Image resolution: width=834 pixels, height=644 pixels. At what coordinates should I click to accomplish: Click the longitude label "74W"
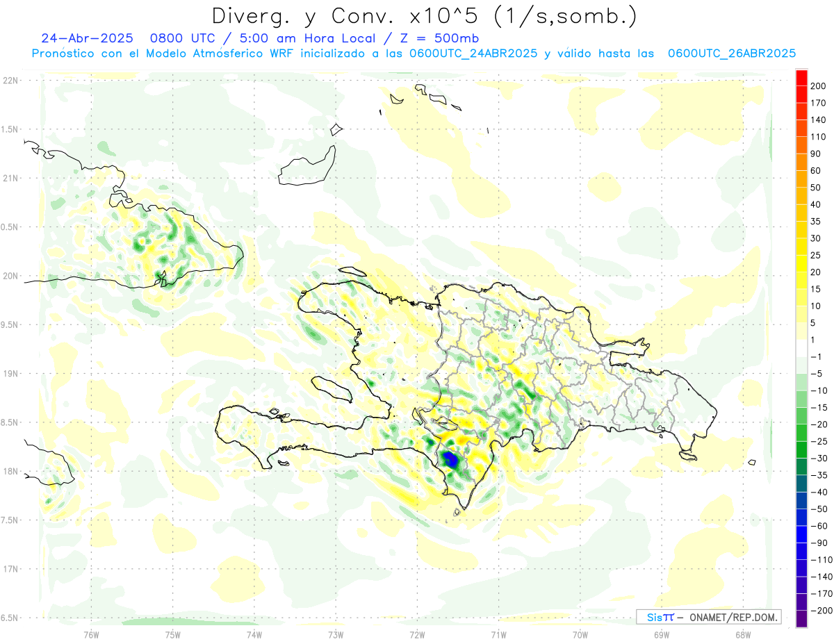click(254, 634)
